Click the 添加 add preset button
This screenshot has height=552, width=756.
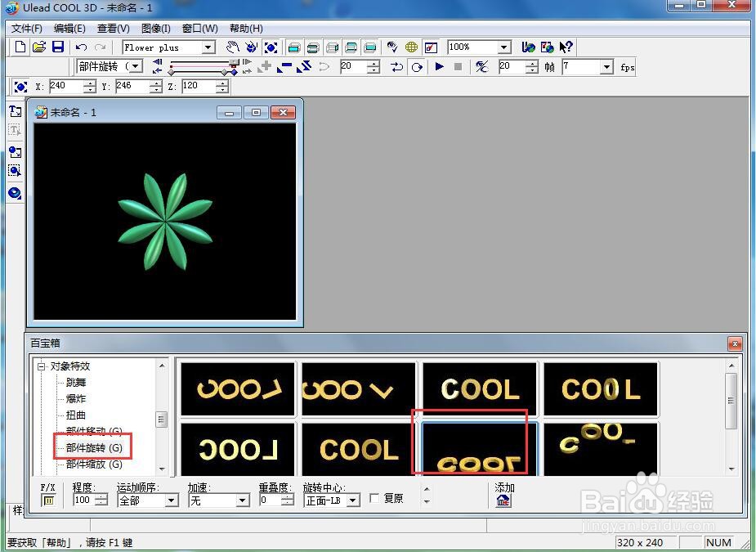point(503,500)
